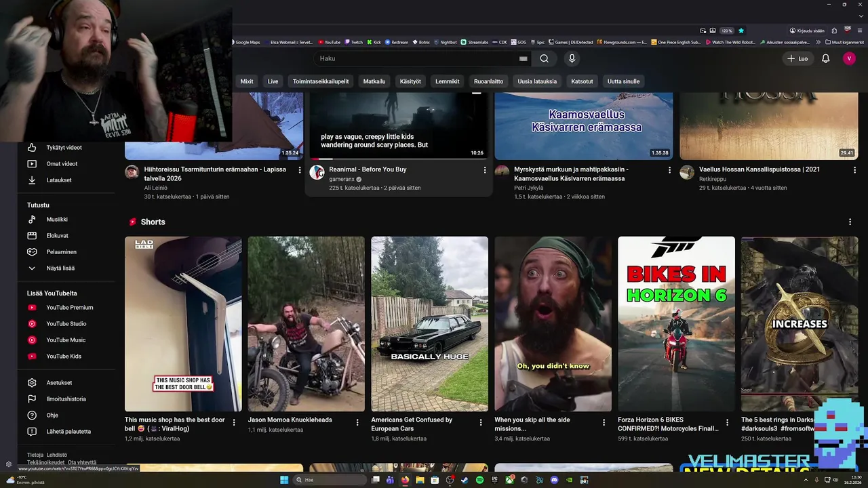Open Vaellus Hossan Kansallispuistossa video title
Screen dimensions: 868x488
pos(759,169)
